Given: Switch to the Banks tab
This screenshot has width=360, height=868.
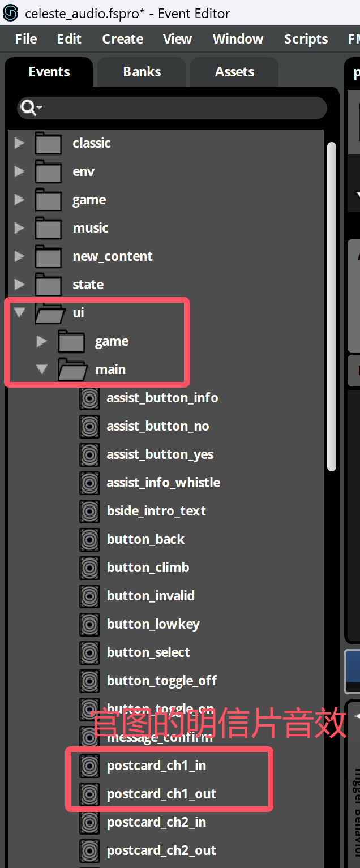Looking at the screenshot, I should tap(142, 72).
